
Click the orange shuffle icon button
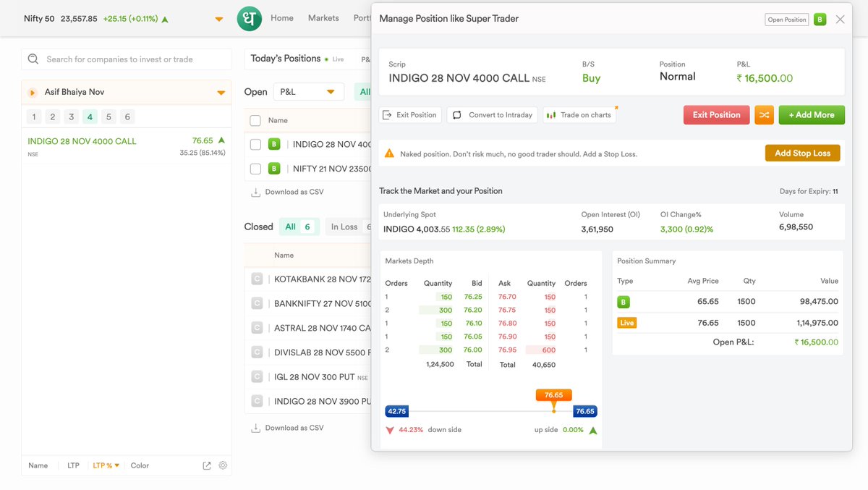(764, 115)
